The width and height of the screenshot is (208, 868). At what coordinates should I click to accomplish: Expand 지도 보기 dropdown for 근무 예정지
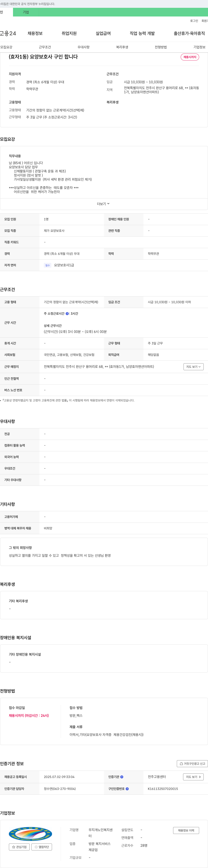click(x=193, y=367)
